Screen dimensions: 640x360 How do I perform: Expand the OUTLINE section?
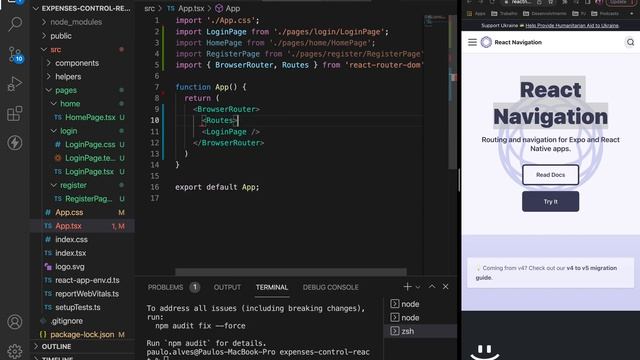[56, 347]
